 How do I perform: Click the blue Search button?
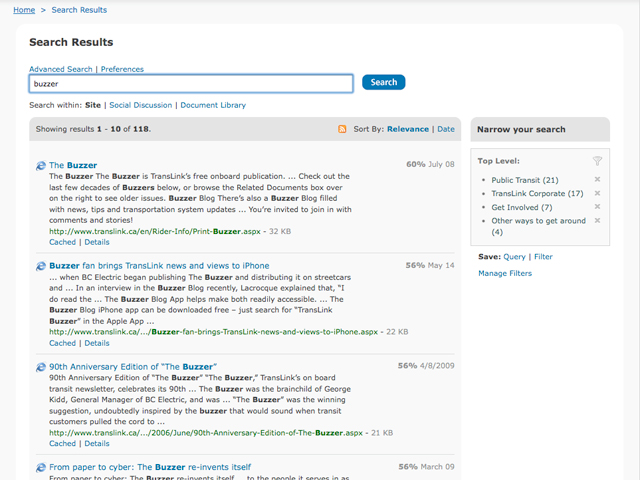(383, 83)
